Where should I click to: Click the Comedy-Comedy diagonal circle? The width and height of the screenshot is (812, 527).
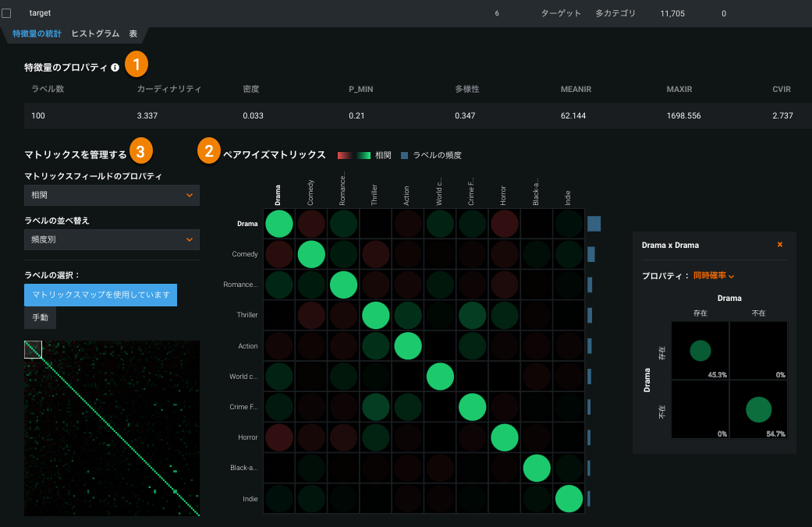pos(312,254)
